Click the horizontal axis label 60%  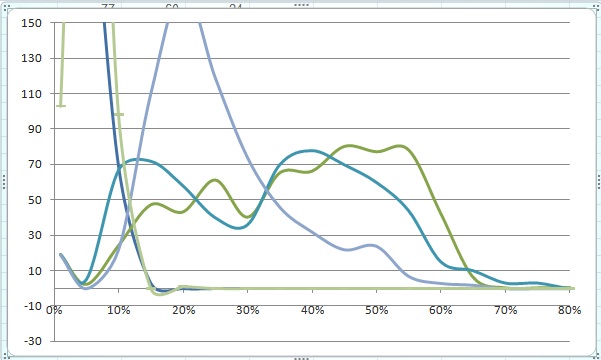point(441,310)
